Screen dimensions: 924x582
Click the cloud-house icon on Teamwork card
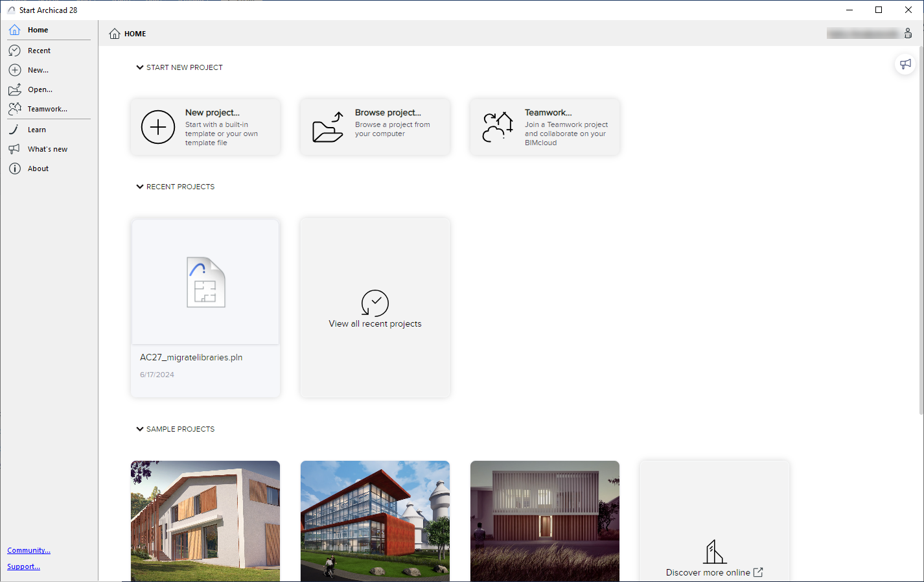point(498,127)
